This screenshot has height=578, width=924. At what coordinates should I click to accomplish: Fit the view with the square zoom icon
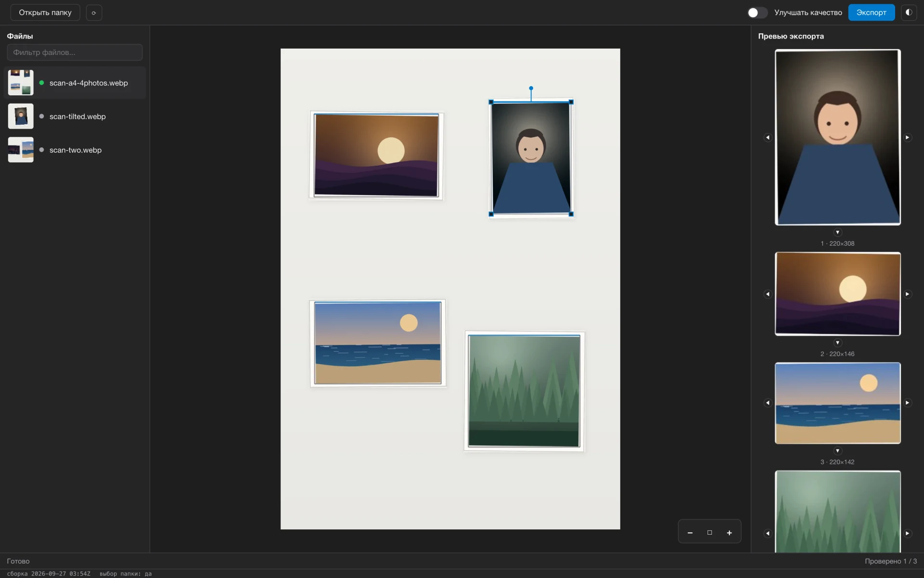[x=709, y=533]
